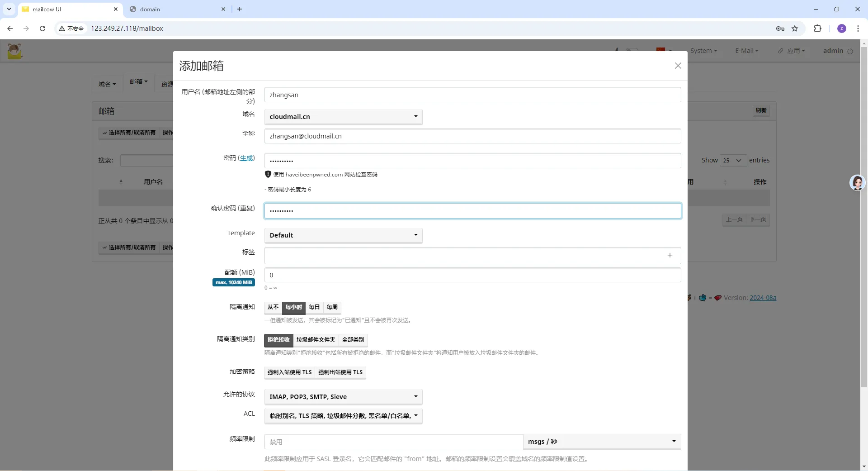Screen dimensions: 868x471
Task: Open the ACL permissions dropdown
Action: click(344, 416)
